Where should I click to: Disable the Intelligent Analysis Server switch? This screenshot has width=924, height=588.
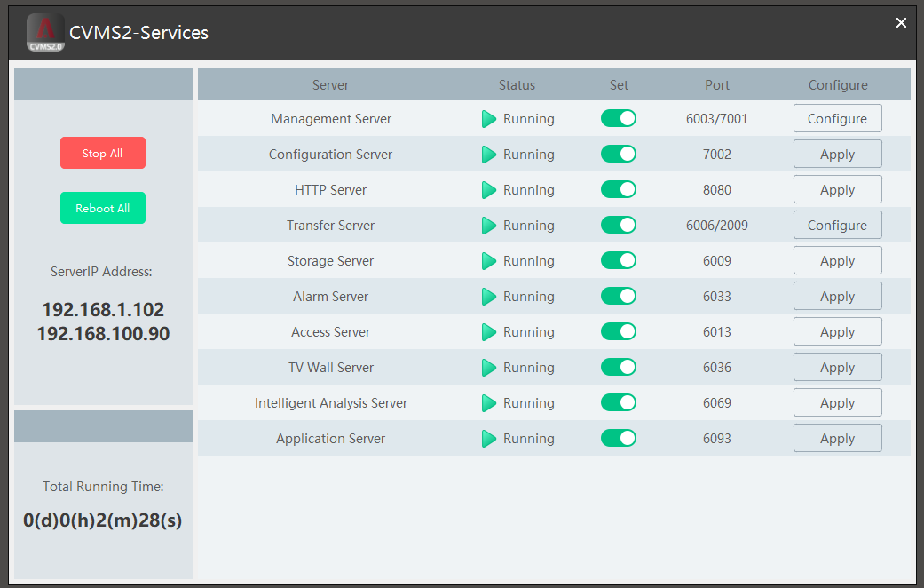pyautogui.click(x=618, y=402)
